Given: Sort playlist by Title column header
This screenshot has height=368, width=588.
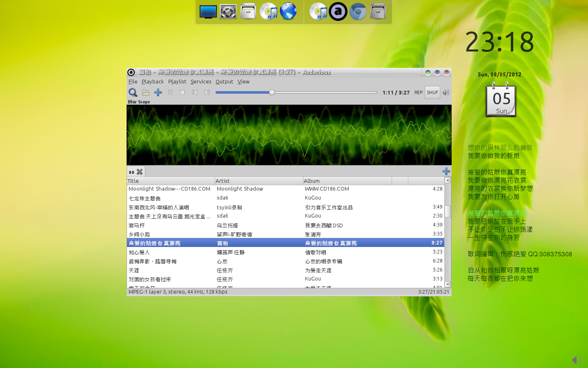Looking at the screenshot, I should (x=171, y=181).
